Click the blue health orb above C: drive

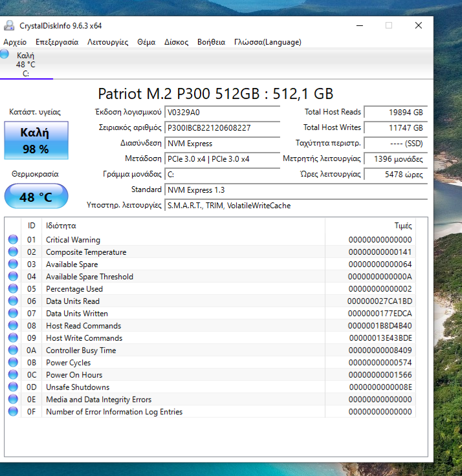click(5, 54)
